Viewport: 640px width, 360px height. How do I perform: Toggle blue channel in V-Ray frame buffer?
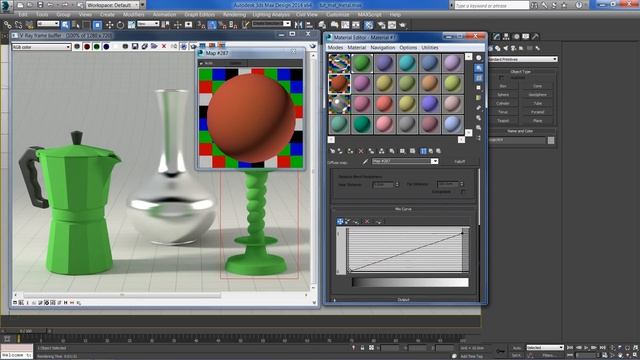106,47
